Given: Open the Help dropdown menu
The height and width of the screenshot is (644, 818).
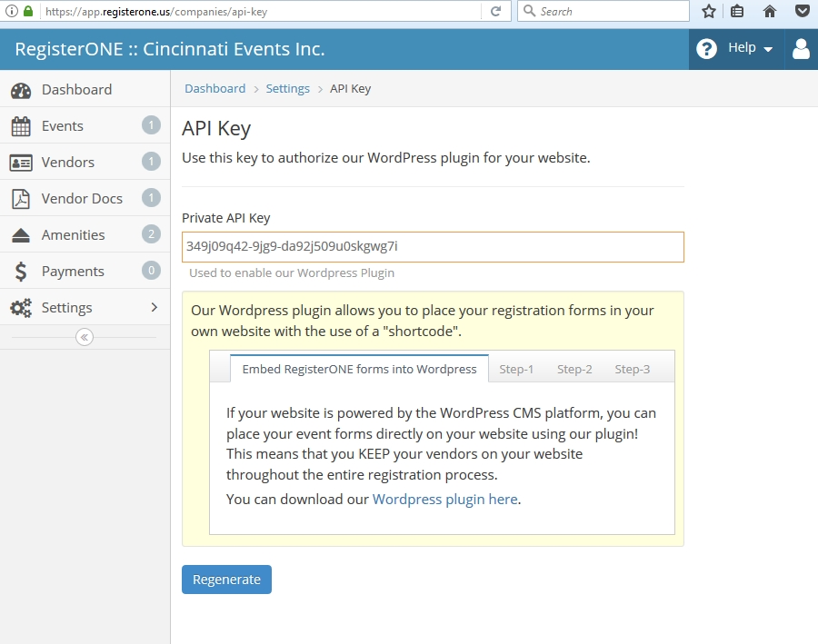Looking at the screenshot, I should pyautogui.click(x=736, y=49).
